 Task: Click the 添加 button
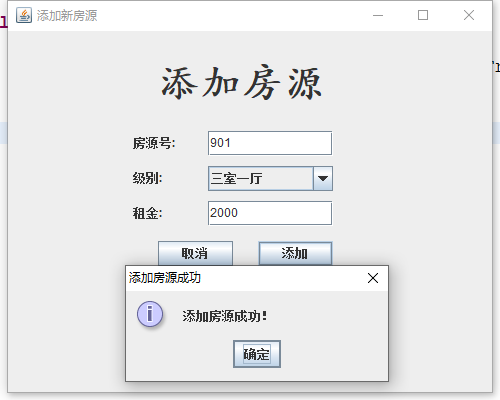click(295, 254)
